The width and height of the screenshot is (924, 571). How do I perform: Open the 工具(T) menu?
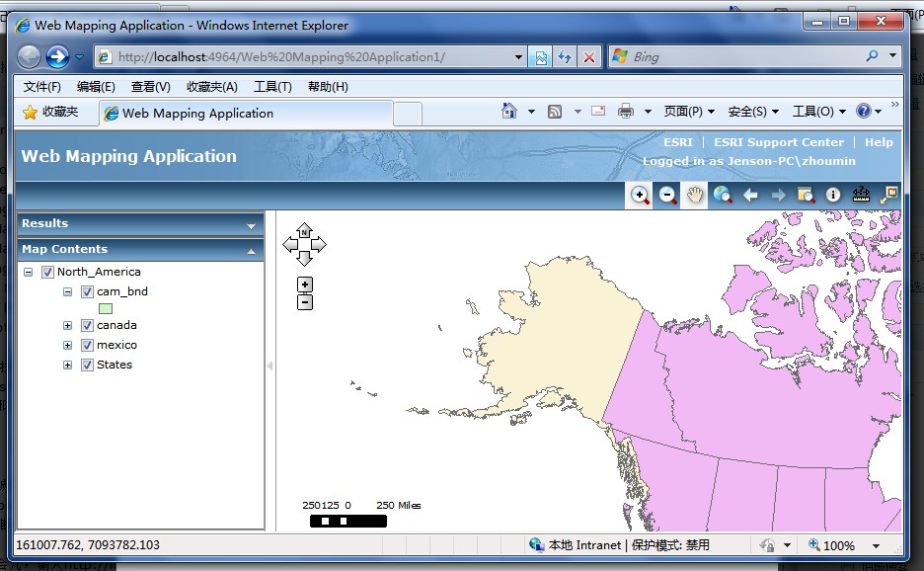tap(272, 87)
